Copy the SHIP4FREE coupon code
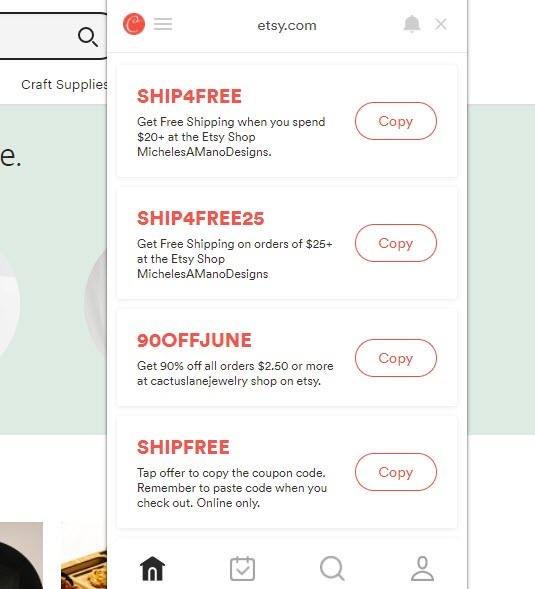Image resolution: width=535 pixels, height=589 pixels. 396,121
